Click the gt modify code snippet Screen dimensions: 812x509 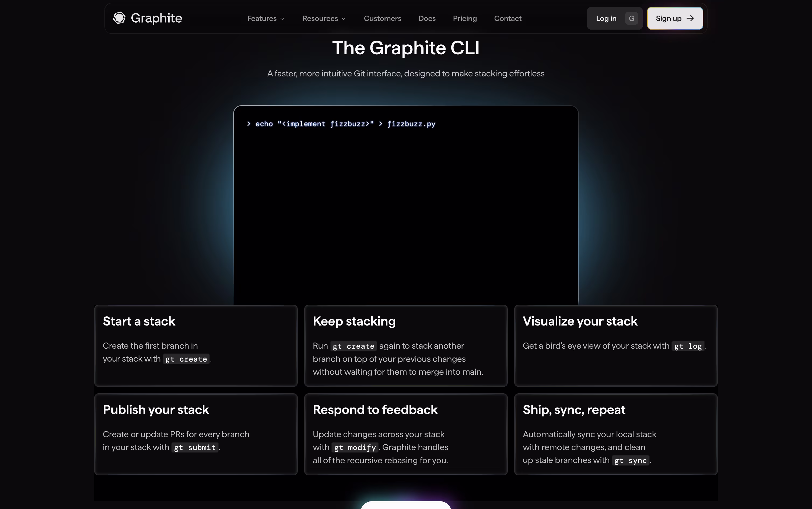pos(355,448)
